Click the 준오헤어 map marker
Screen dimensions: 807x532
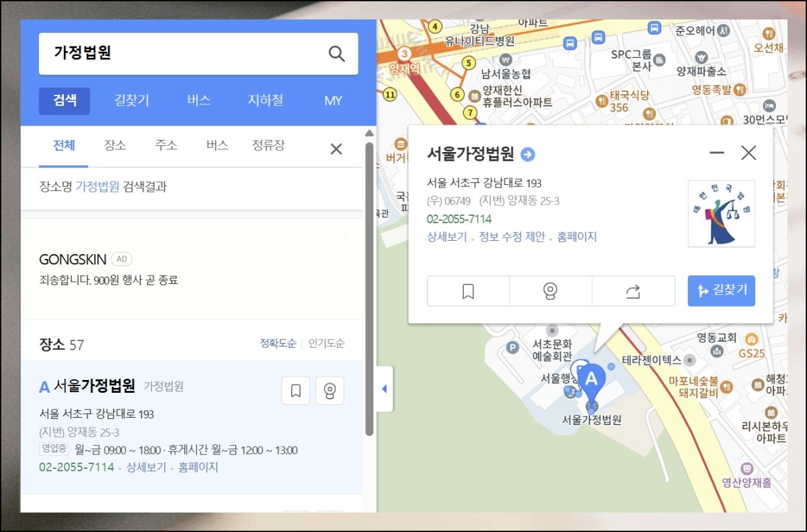(724, 30)
